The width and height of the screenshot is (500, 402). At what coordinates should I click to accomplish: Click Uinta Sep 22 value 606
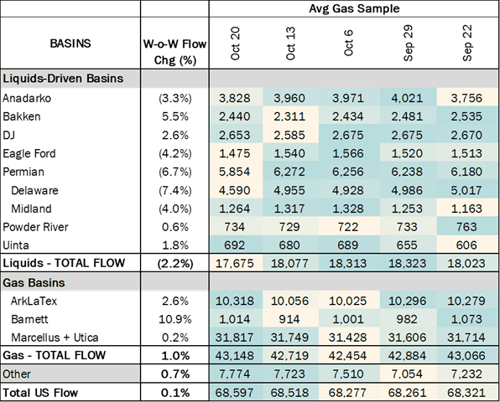pos(467,245)
